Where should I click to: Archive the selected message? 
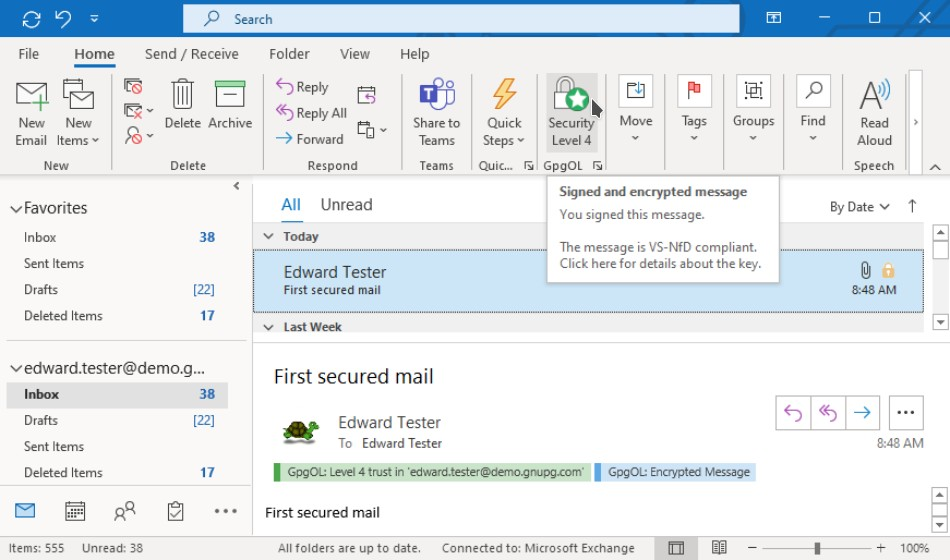tap(230, 105)
